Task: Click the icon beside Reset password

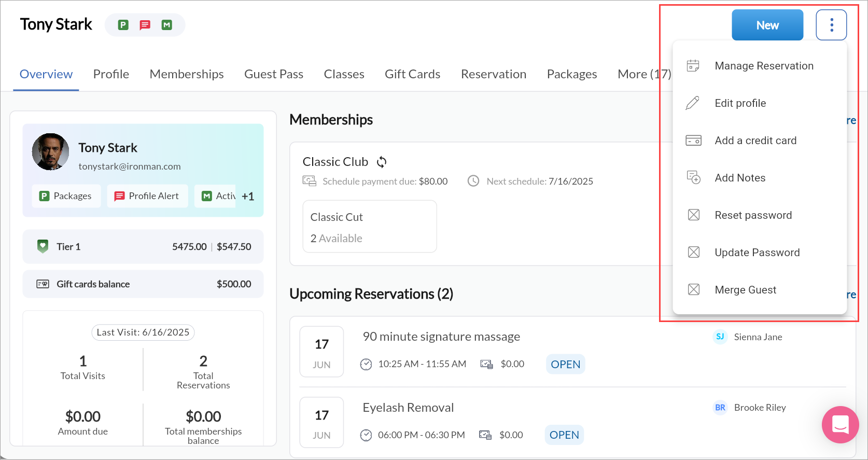Action: (x=694, y=215)
